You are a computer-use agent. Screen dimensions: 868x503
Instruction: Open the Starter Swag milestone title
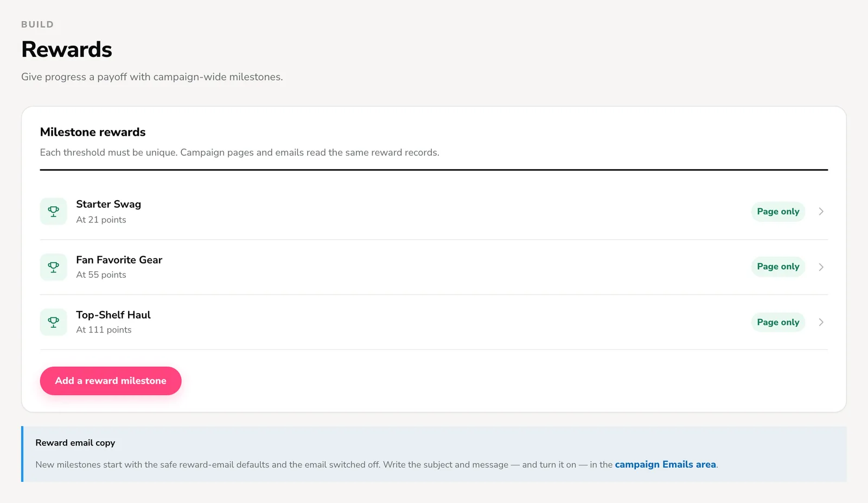pyautogui.click(x=108, y=204)
